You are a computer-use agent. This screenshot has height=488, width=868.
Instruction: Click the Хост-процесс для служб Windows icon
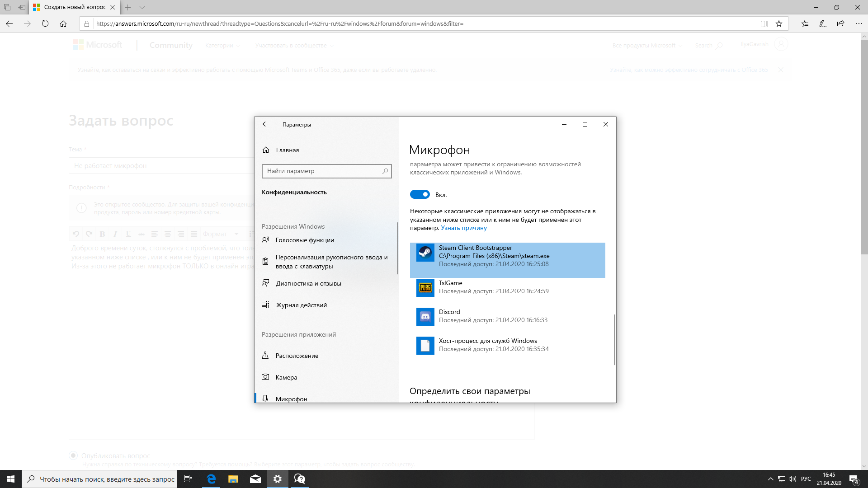click(425, 345)
